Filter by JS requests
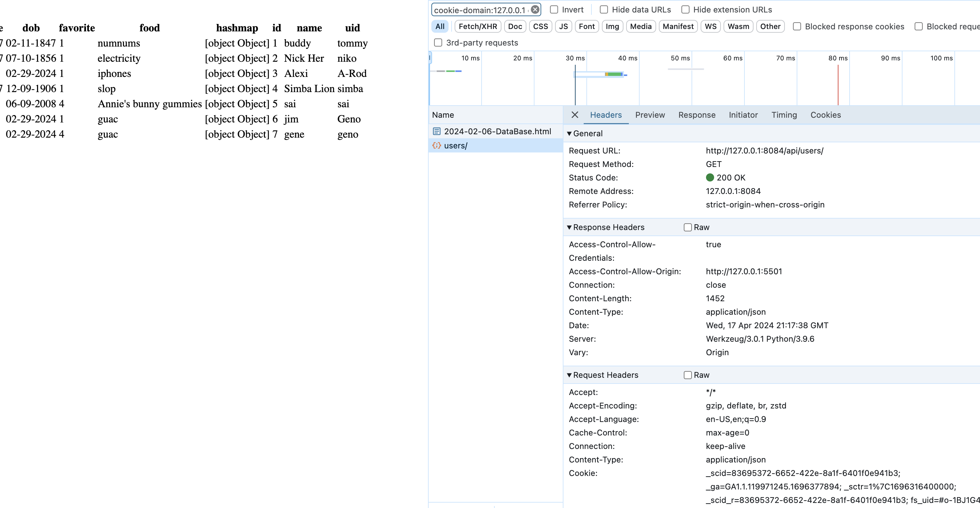 [x=563, y=26]
